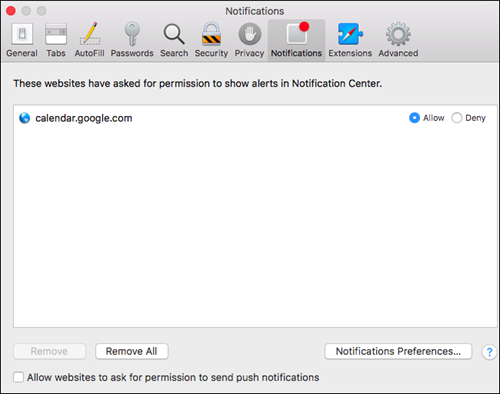Click the greyed-out Remove button
The image size is (500, 394).
point(49,351)
